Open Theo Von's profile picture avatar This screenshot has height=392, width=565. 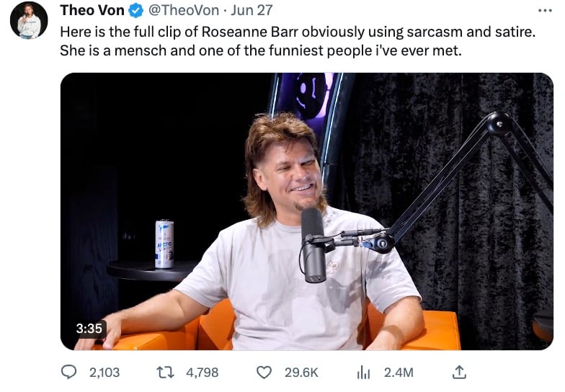point(29,20)
